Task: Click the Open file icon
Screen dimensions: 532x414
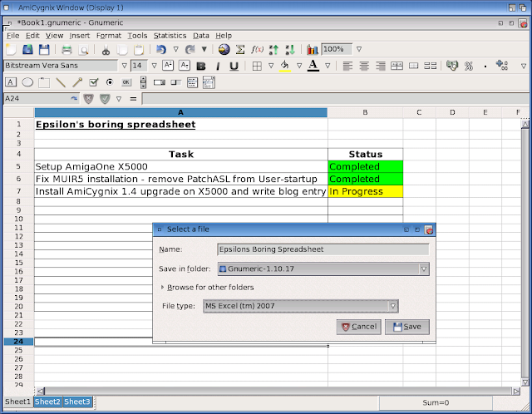Action: click(x=27, y=50)
